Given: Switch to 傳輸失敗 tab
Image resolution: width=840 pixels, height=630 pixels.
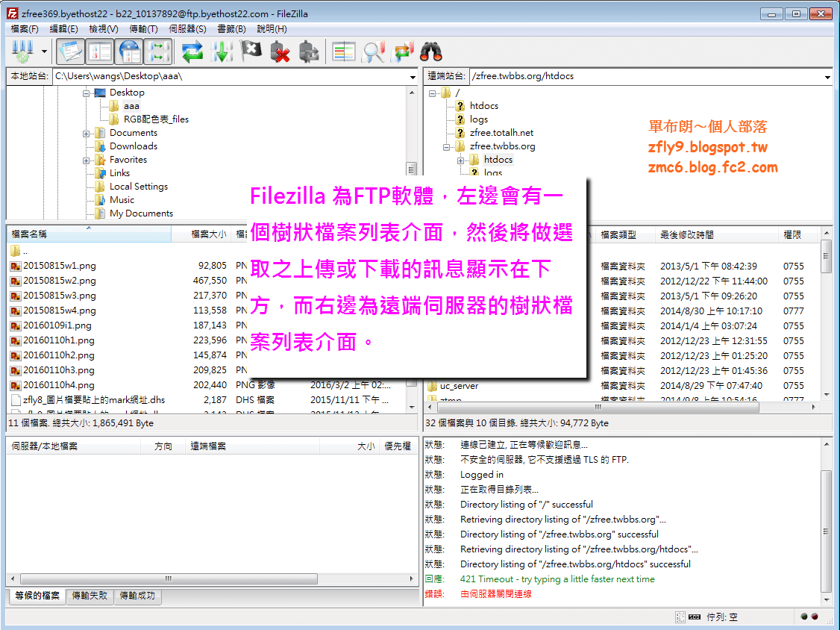Looking at the screenshot, I should coord(90,596).
